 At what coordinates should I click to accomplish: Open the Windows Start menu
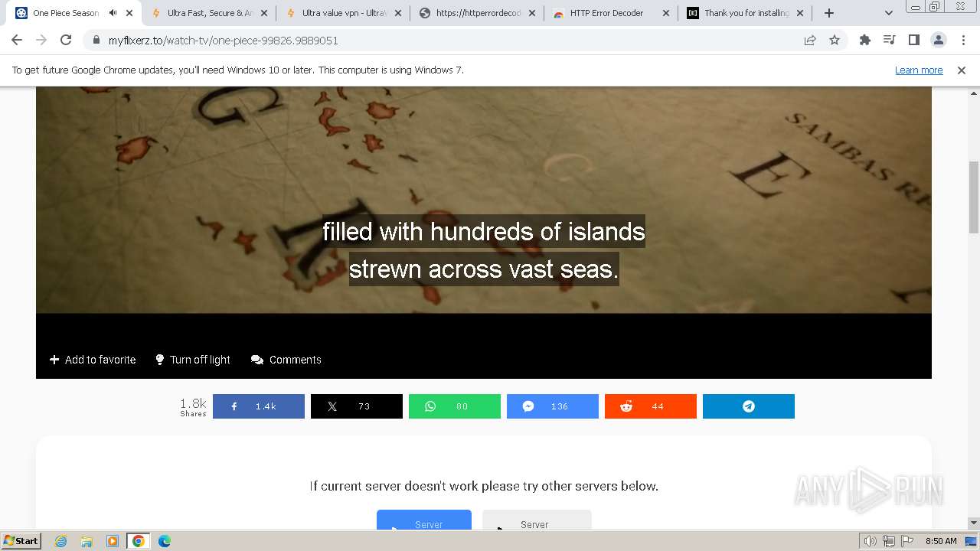click(21, 541)
